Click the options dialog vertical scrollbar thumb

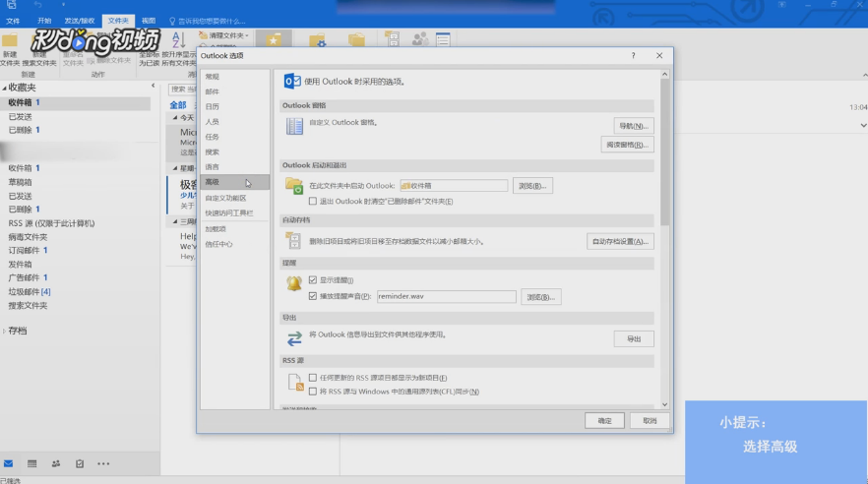(665, 152)
